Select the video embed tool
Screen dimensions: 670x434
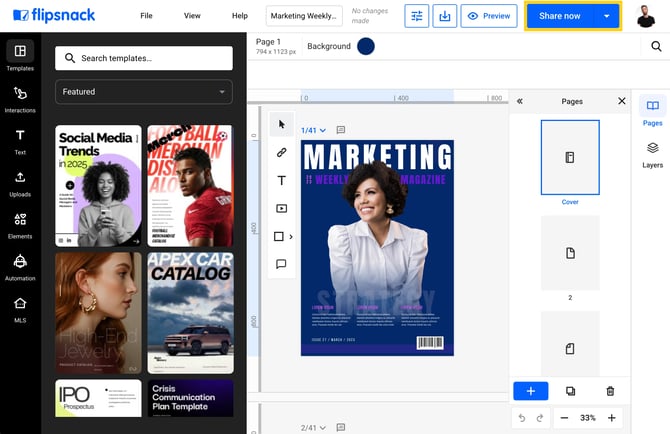click(x=281, y=209)
